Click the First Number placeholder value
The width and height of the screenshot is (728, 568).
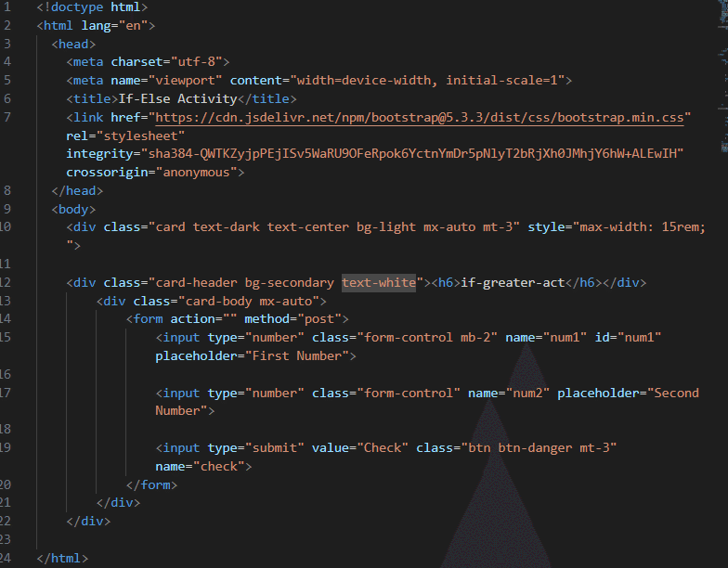pos(297,356)
